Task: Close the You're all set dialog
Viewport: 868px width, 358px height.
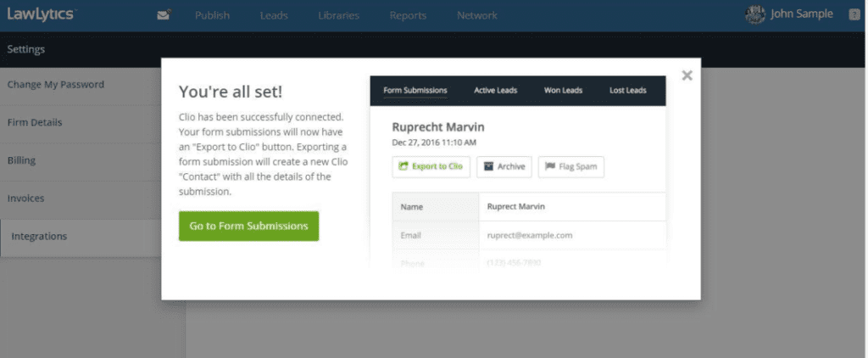Action: click(x=687, y=76)
